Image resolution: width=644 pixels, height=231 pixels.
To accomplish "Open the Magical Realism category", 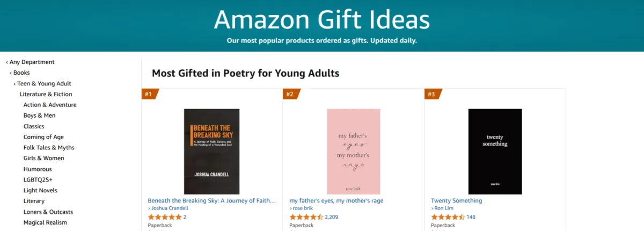I will (x=45, y=222).
